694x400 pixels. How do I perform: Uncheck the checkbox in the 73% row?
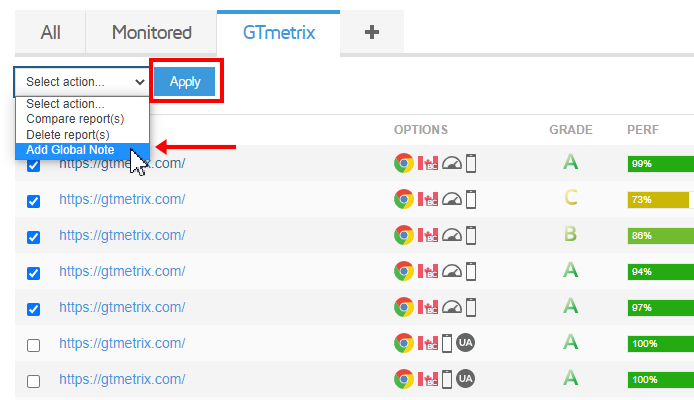tap(34, 201)
